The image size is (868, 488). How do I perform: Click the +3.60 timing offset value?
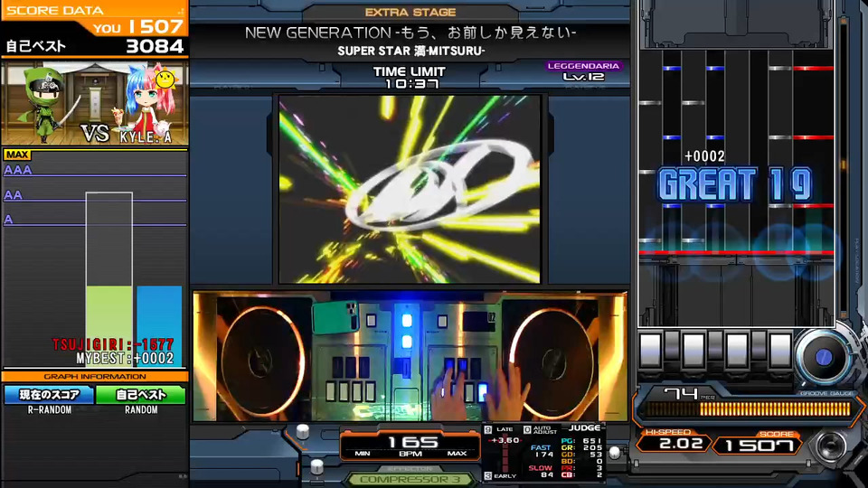pyautogui.click(x=505, y=440)
